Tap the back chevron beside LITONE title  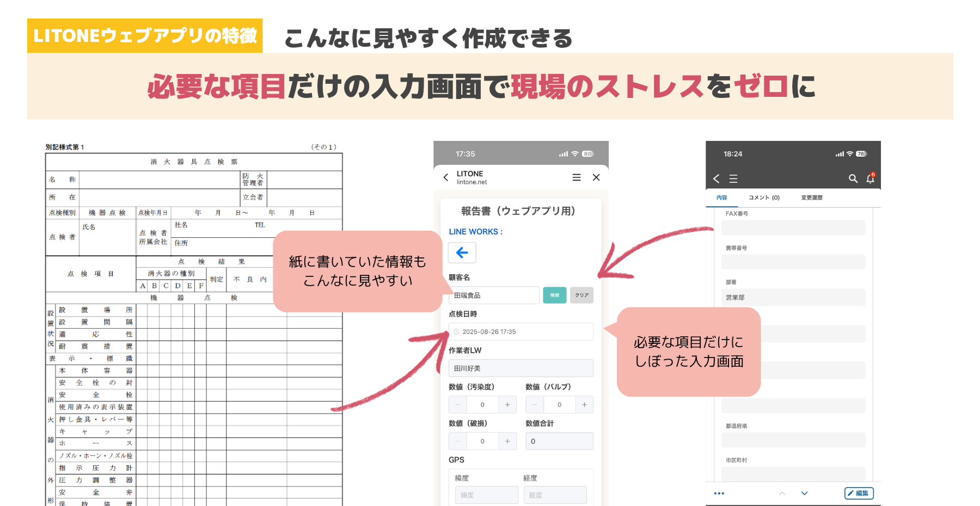coord(446,177)
